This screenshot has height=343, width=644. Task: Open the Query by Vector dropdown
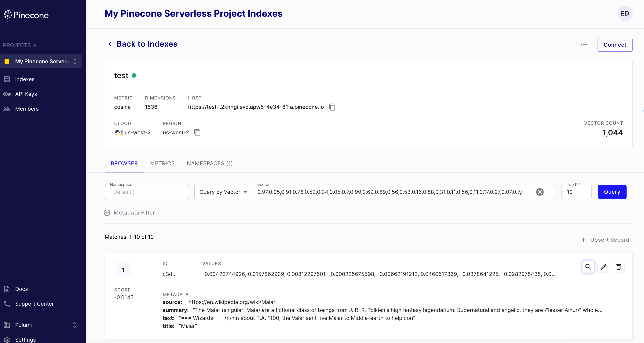coord(223,192)
